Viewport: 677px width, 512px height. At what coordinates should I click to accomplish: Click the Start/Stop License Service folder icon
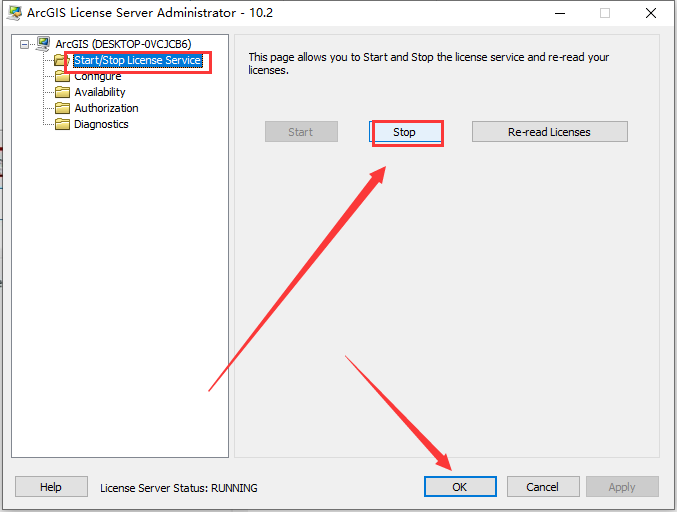(60, 60)
